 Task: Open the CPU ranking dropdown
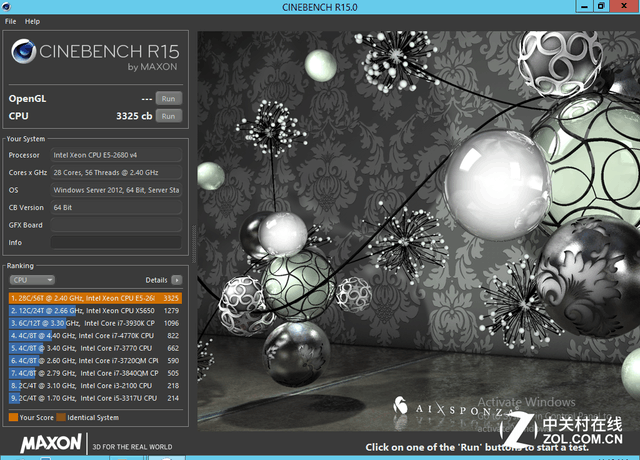point(32,280)
